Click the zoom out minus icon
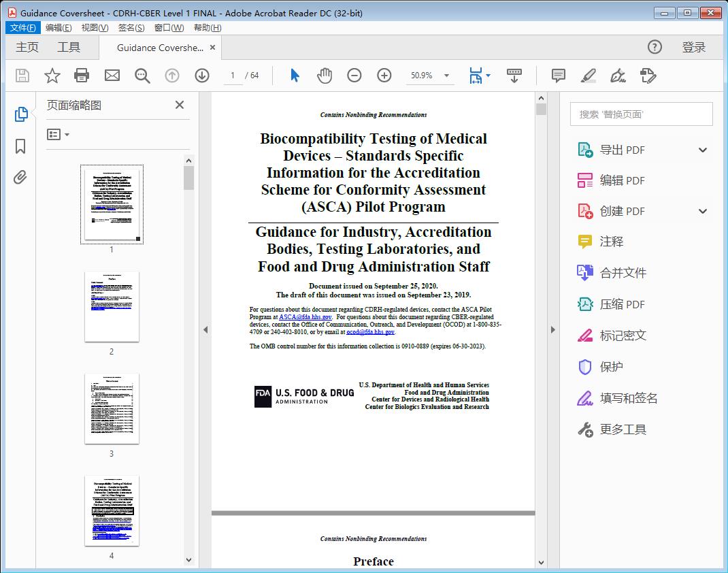Viewport: 728px width, 573px height. pyautogui.click(x=354, y=76)
